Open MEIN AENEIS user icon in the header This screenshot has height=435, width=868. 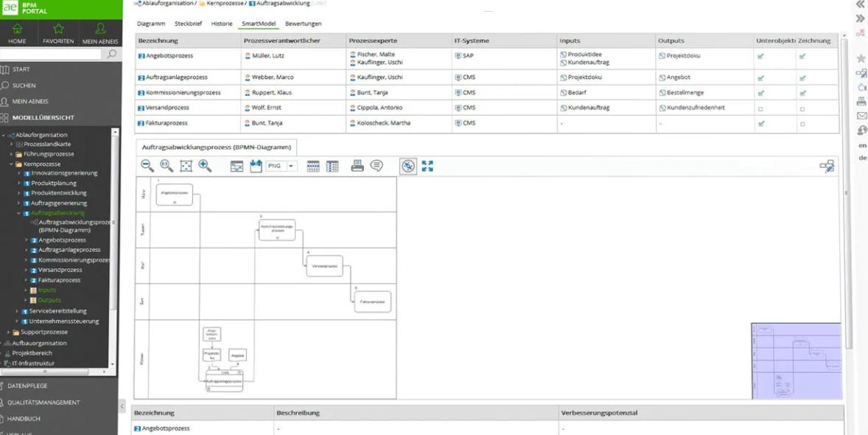pyautogui.click(x=100, y=33)
